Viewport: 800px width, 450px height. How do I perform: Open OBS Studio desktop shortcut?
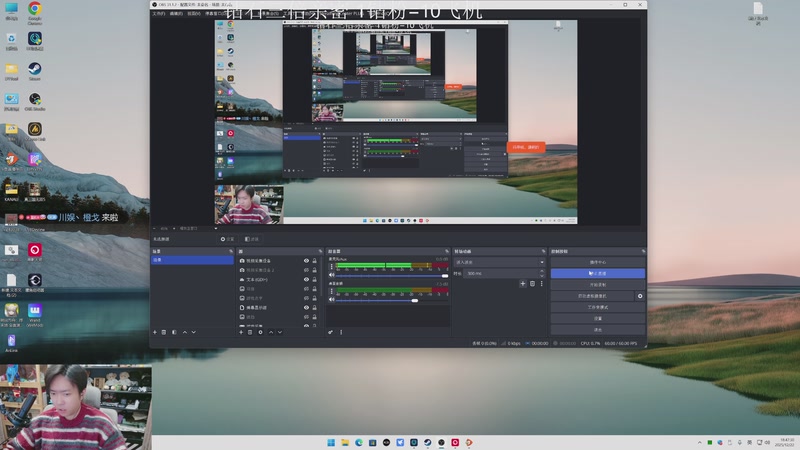point(35,102)
